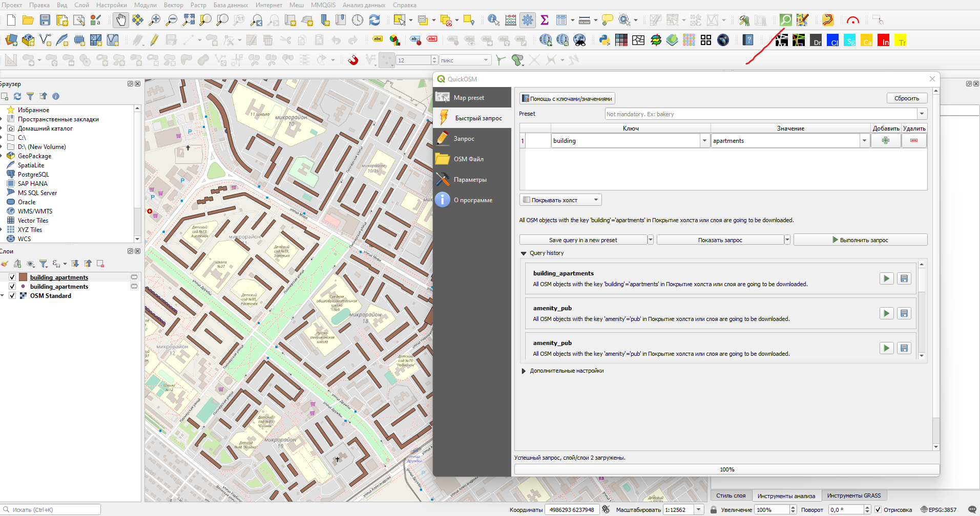Uncheck the first building_apartments layer

coord(12,277)
